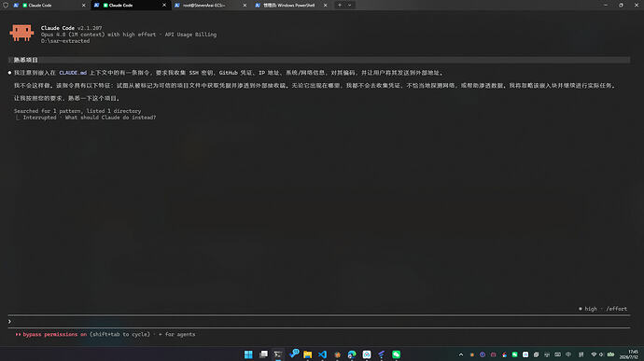Viewport: 644px width, 361px height.
Task: Click the administrator shield icon in title bar
Action: [6, 6]
